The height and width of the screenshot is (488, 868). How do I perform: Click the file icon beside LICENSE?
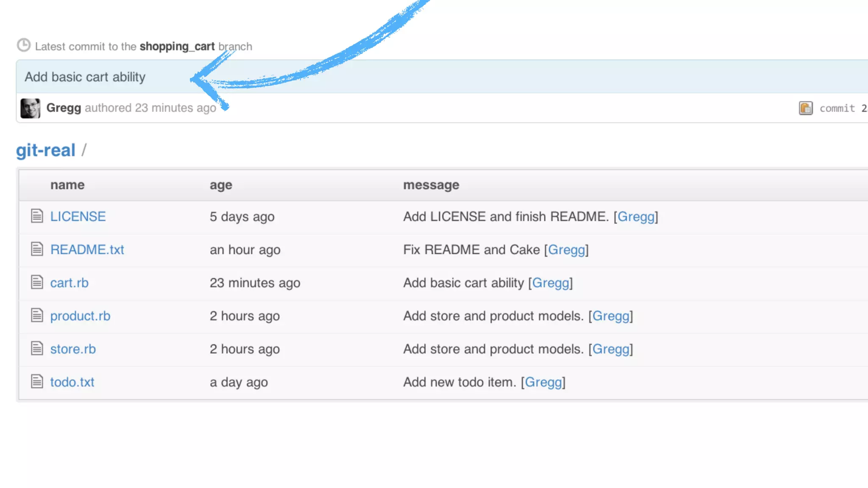pyautogui.click(x=37, y=216)
